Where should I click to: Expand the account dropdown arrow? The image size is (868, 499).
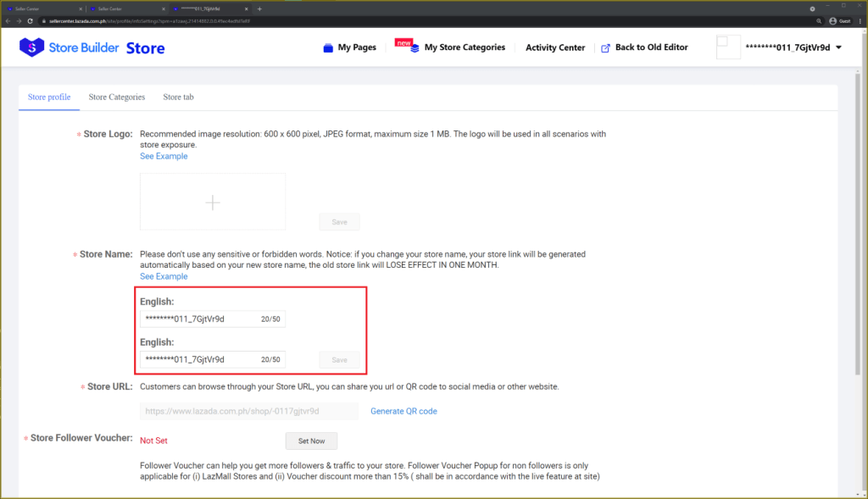tap(838, 47)
